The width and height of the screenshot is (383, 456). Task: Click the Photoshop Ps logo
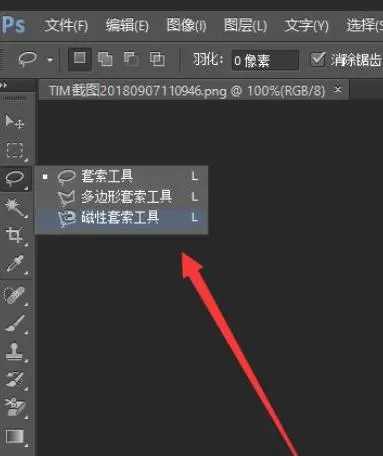point(13,25)
